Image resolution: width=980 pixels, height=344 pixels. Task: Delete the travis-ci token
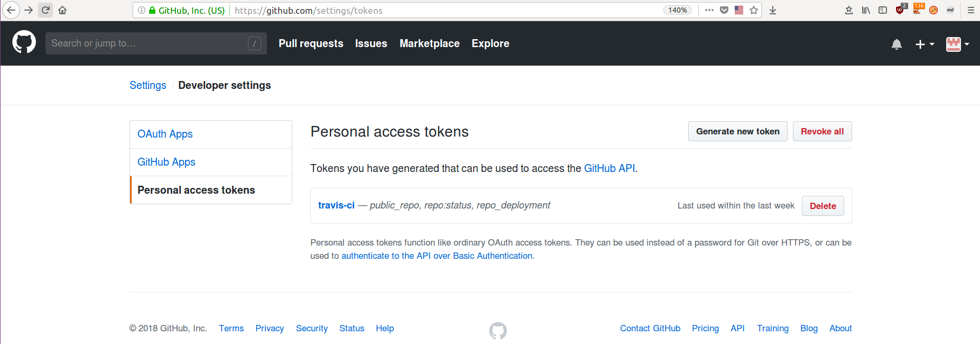point(822,206)
